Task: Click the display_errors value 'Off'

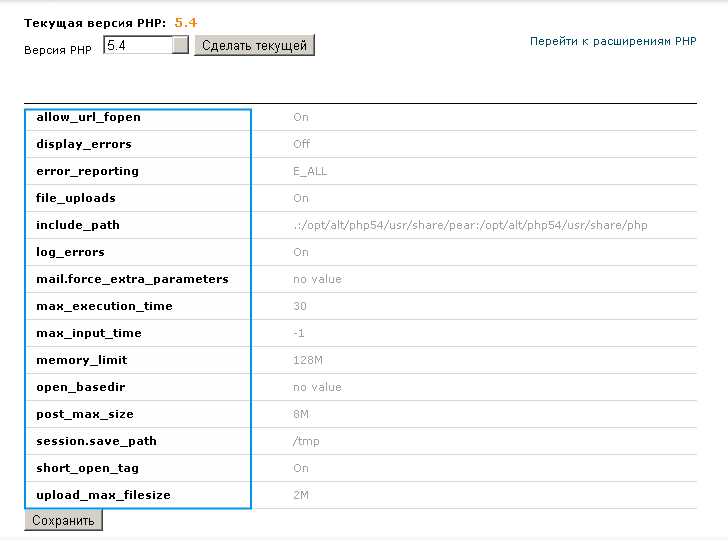Action: (301, 144)
